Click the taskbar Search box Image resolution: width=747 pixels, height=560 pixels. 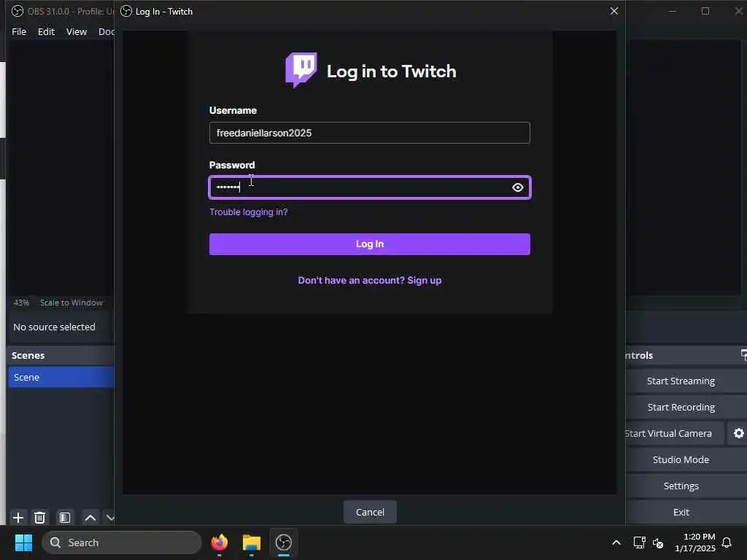122,542
